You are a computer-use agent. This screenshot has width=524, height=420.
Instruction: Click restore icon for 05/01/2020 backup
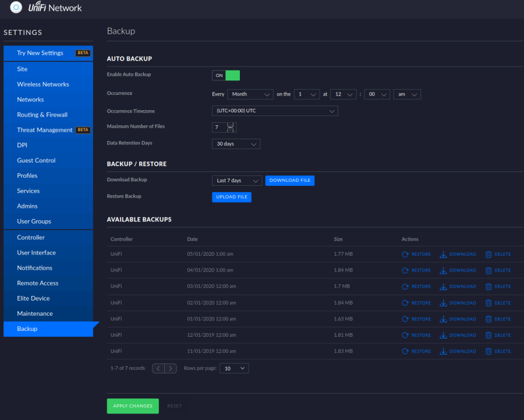[405, 254]
